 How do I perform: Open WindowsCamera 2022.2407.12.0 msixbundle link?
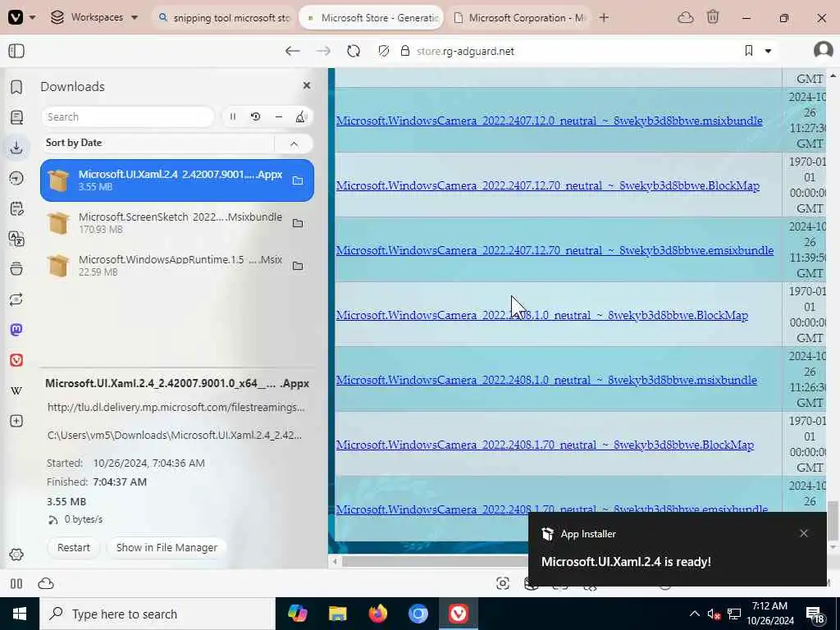click(x=549, y=121)
